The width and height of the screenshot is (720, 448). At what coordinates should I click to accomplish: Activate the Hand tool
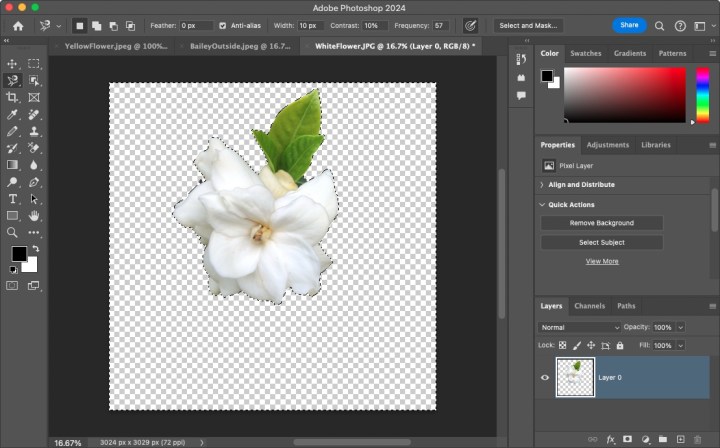34,216
